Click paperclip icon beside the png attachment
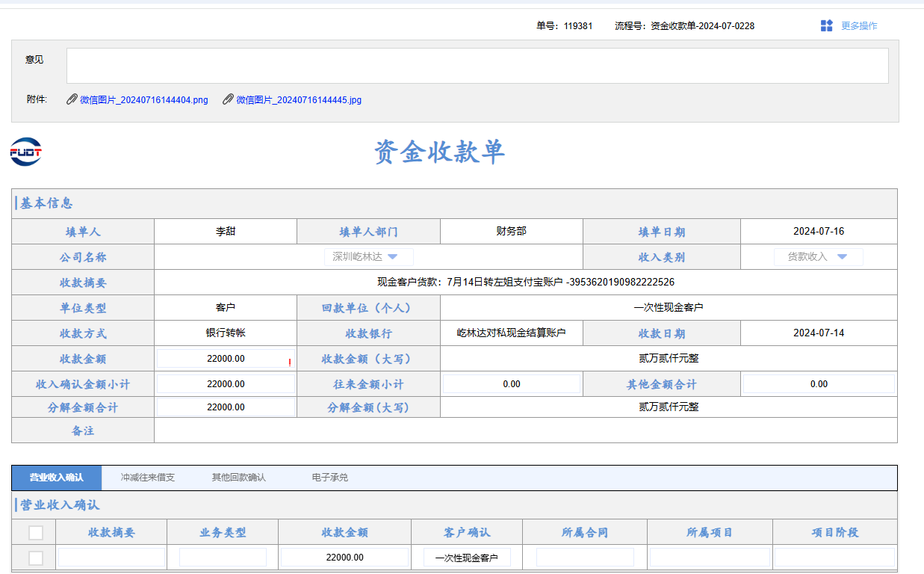Image resolution: width=924 pixels, height=574 pixels. click(72, 99)
